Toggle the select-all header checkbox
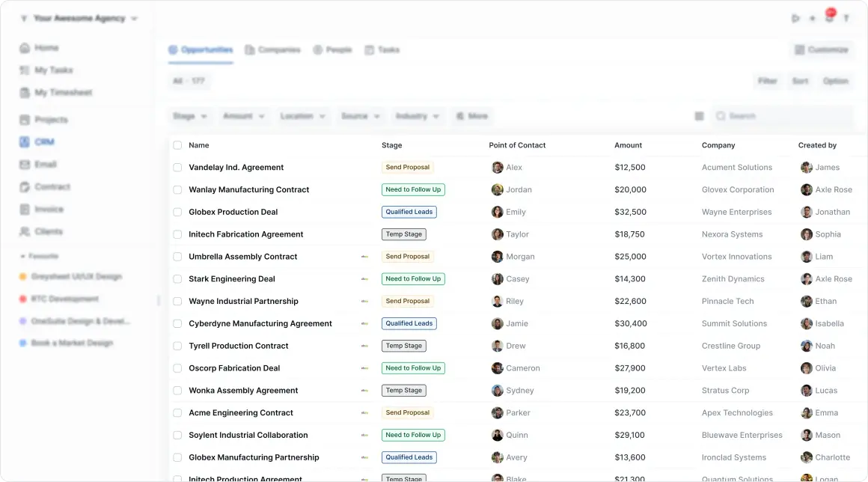Image resolution: width=868 pixels, height=482 pixels. pos(177,145)
